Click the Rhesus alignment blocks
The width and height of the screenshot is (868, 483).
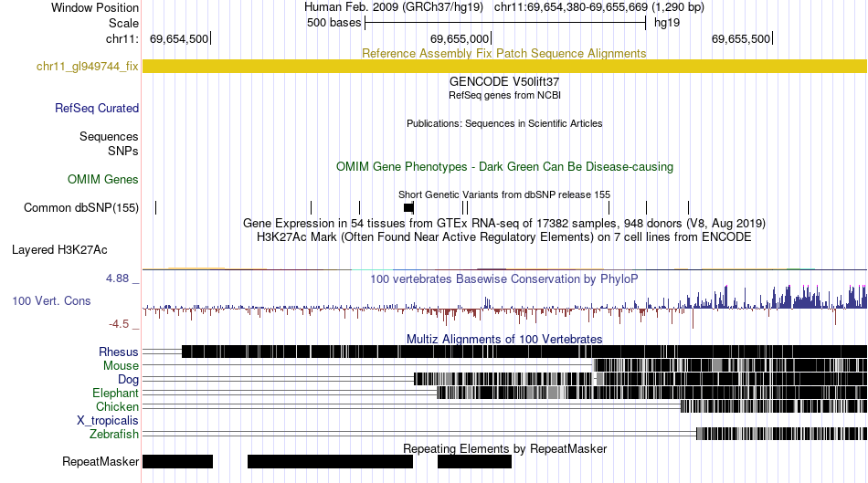pos(524,352)
